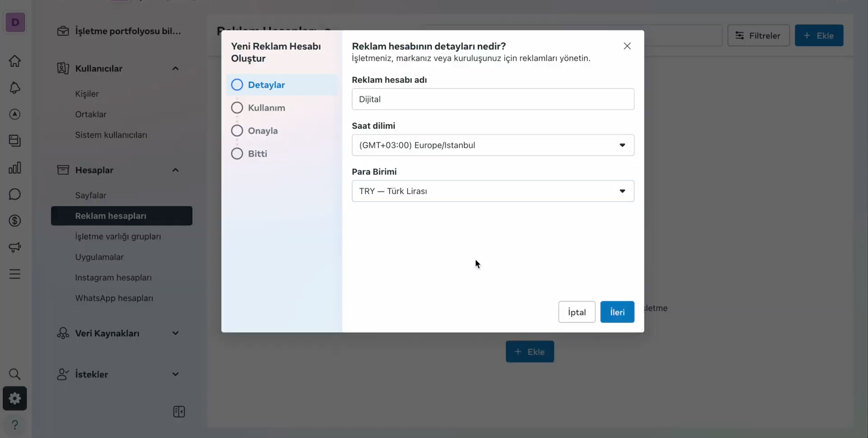The image size is (868, 438).
Task: Open Instagram hesapları menu item
Action: pos(113,278)
